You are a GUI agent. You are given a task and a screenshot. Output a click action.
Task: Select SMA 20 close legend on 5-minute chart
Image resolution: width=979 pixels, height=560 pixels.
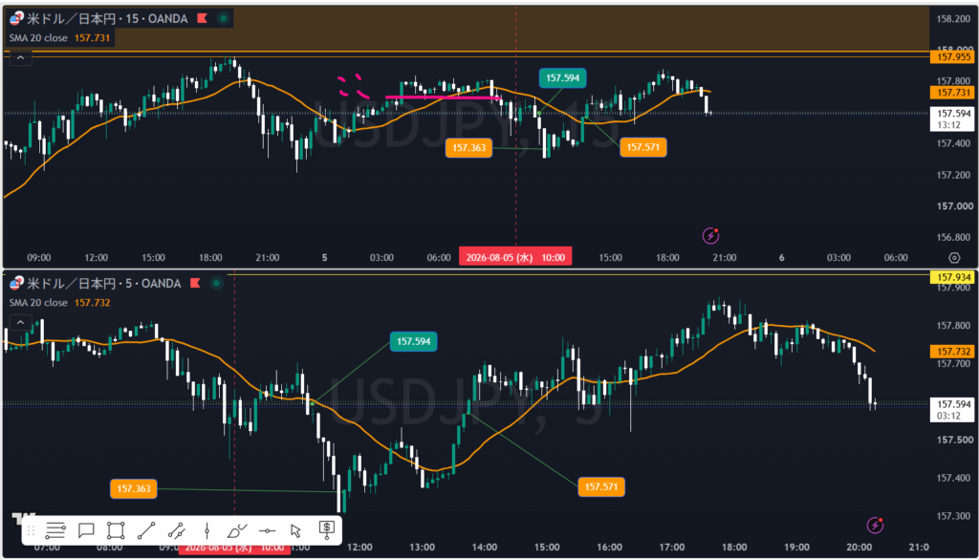click(38, 302)
